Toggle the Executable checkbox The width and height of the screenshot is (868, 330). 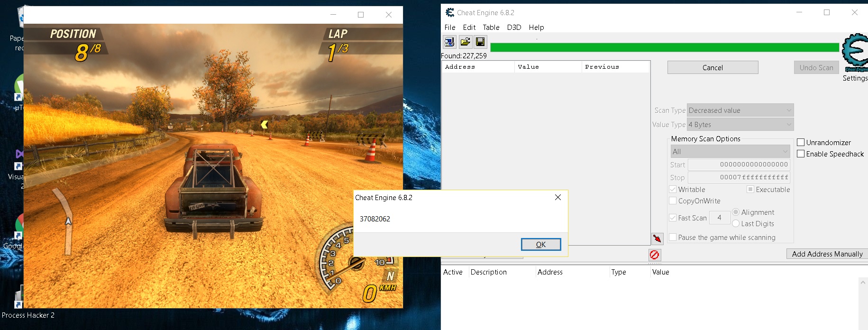750,189
